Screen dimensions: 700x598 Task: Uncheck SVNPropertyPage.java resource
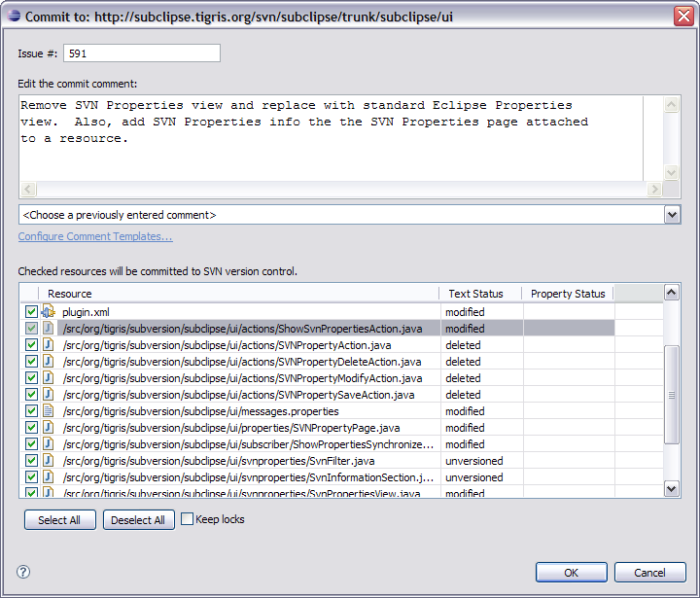click(31, 428)
